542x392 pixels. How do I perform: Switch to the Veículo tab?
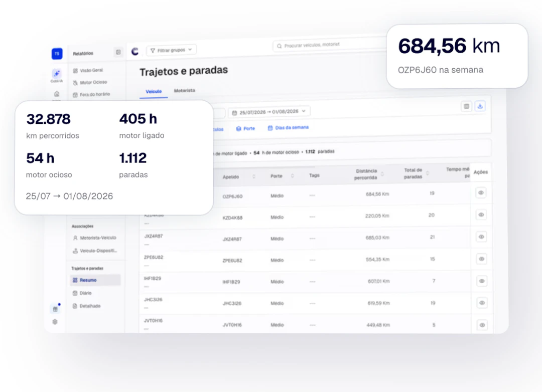pos(154,92)
